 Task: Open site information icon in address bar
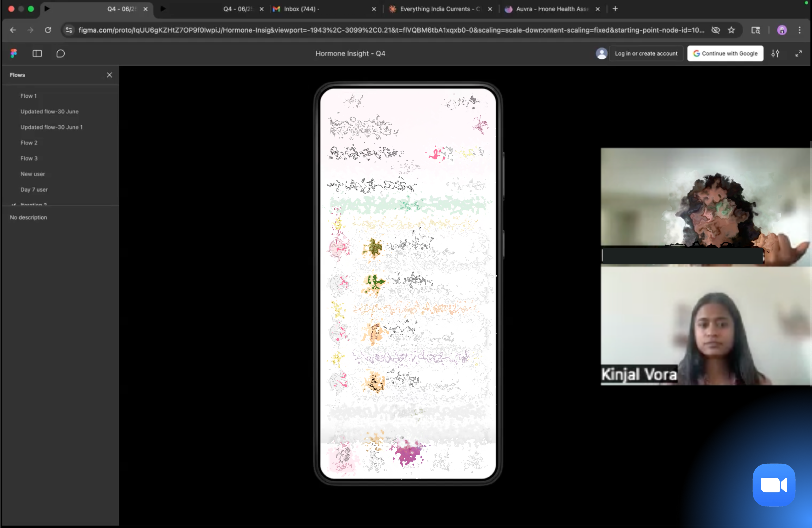(69, 30)
